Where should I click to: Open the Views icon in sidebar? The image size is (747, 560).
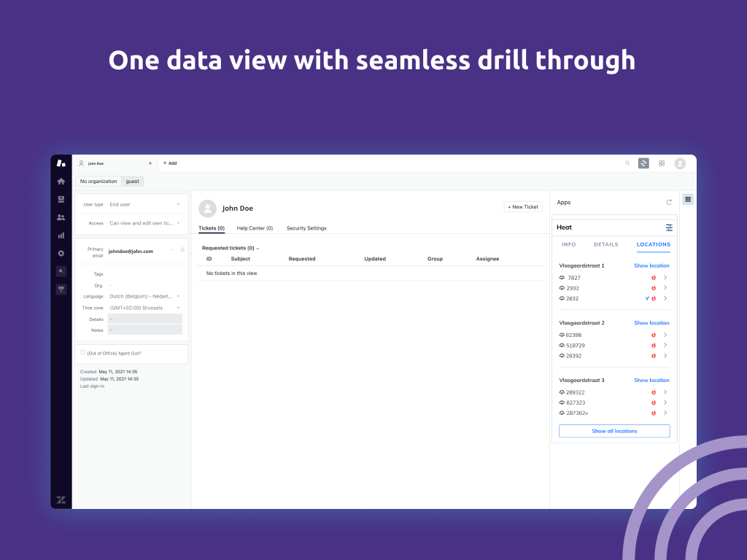click(61, 199)
